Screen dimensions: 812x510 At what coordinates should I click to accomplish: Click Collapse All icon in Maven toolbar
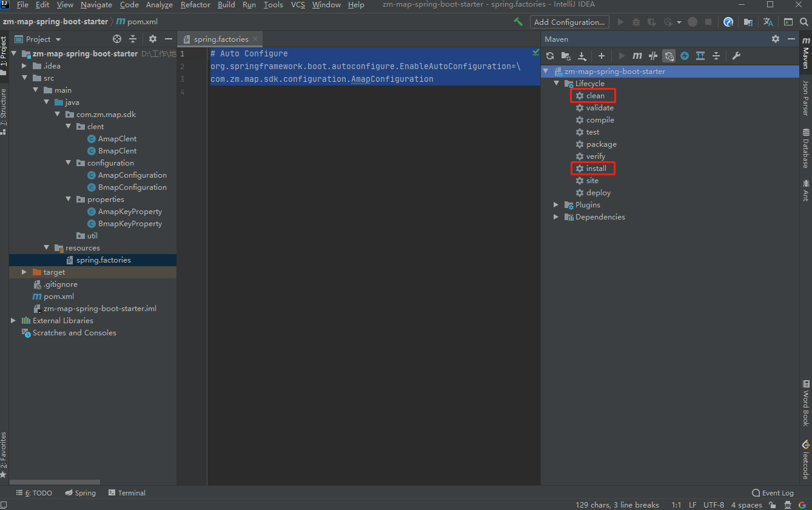pos(716,56)
